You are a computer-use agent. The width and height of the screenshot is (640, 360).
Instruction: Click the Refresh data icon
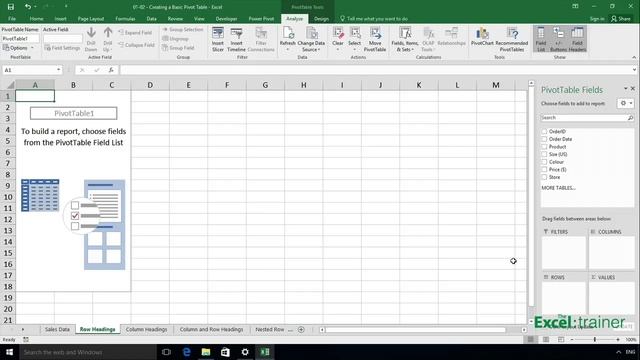(x=288, y=33)
